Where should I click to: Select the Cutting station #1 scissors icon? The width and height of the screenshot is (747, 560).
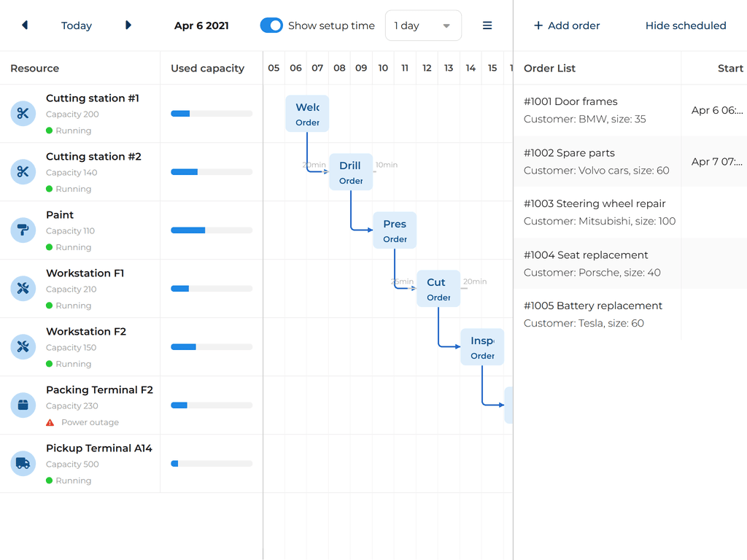(22, 114)
